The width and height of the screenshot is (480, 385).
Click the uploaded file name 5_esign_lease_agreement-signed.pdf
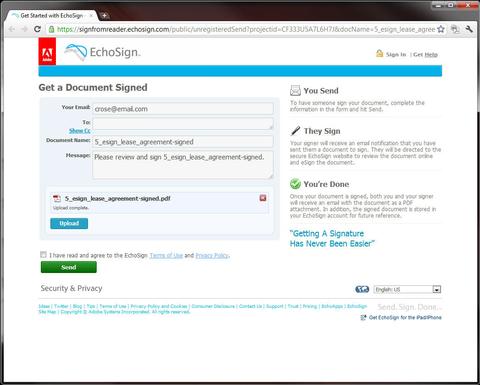click(x=118, y=198)
